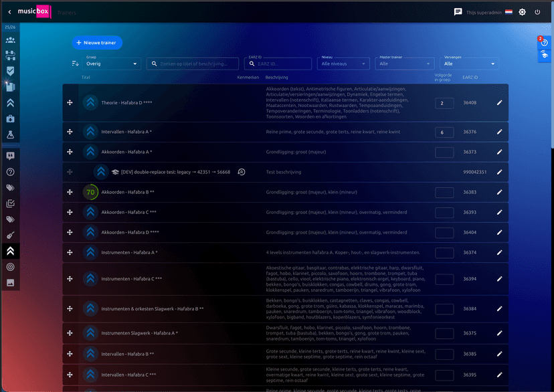
Task: Select the active trainers chevron sidebar icon
Action: point(10,251)
